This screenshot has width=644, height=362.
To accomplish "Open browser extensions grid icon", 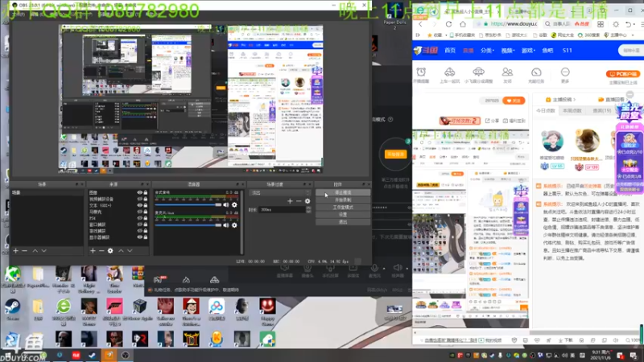I will [x=601, y=24].
